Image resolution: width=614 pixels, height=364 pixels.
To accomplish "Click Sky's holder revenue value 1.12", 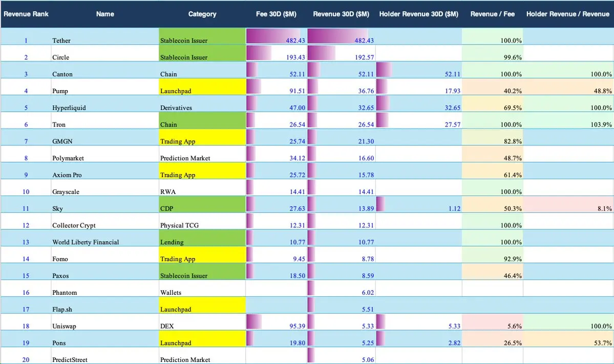I will [x=454, y=208].
